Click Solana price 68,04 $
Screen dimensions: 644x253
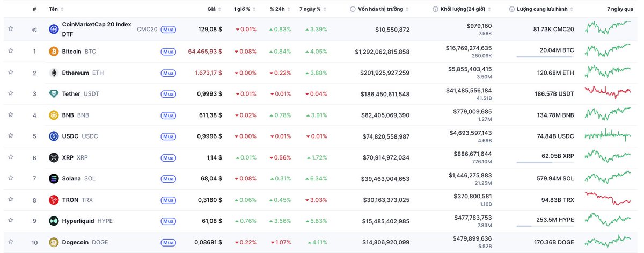pyautogui.click(x=211, y=179)
